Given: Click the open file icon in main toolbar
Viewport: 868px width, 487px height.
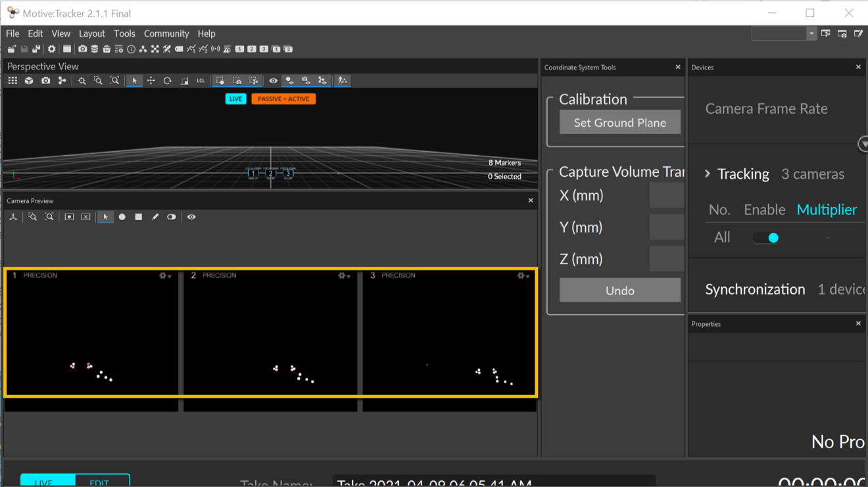Looking at the screenshot, I should pos(12,49).
